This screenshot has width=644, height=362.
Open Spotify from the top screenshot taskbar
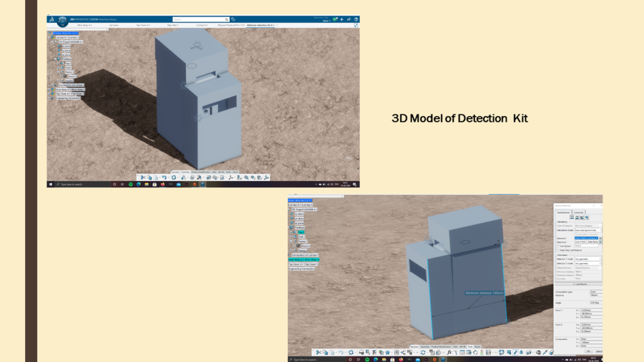(x=131, y=184)
